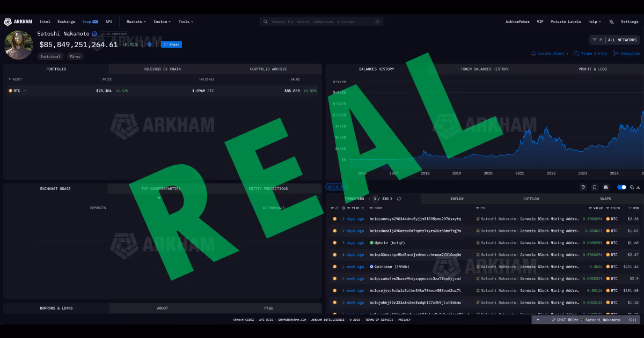644x338 pixels.
Task: Go to previous transfers page arrow
Action: tap(369, 199)
